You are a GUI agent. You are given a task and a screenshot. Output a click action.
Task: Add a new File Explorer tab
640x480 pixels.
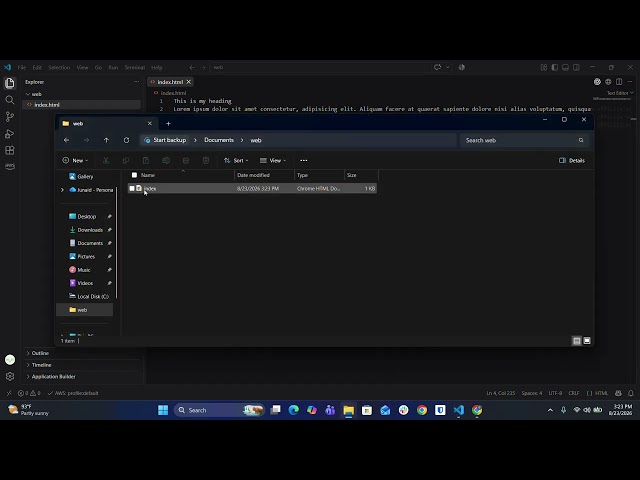click(x=168, y=123)
